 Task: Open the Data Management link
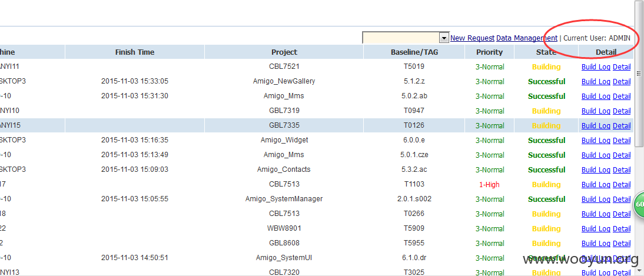pos(527,38)
